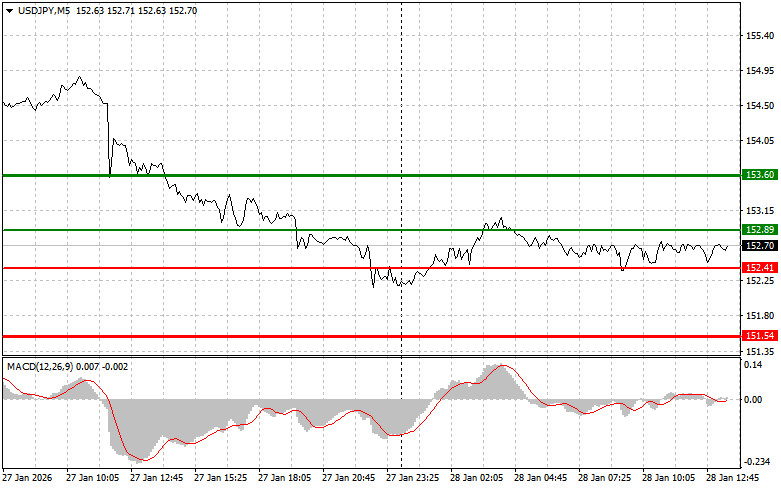
Task: Click the red 151.54 price level label
Action: coord(760,336)
